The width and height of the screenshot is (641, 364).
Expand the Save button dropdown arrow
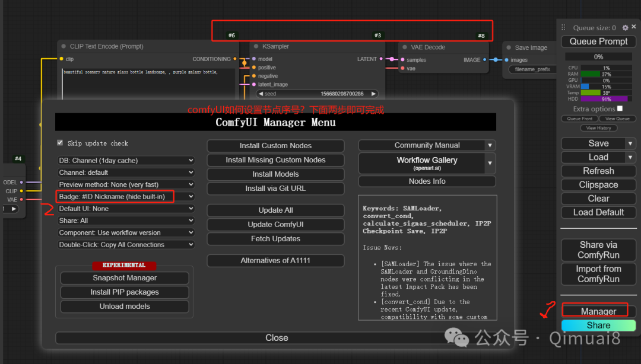[x=630, y=143]
